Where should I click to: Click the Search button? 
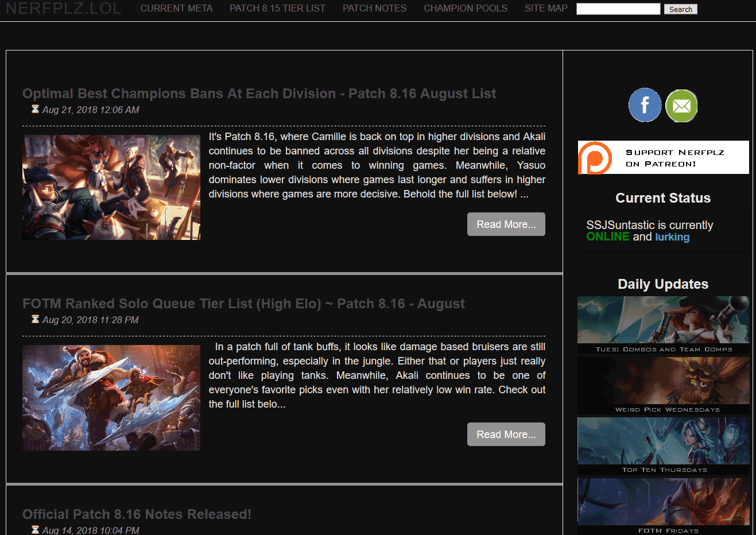click(681, 9)
